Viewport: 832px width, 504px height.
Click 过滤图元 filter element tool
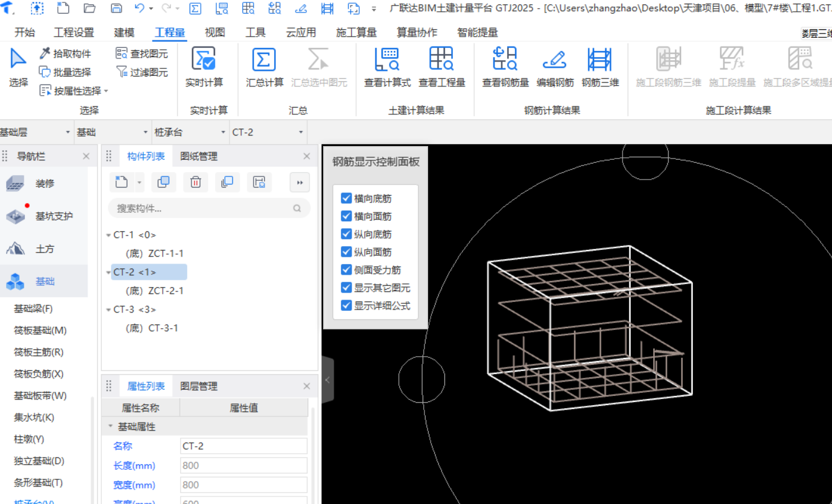click(142, 72)
